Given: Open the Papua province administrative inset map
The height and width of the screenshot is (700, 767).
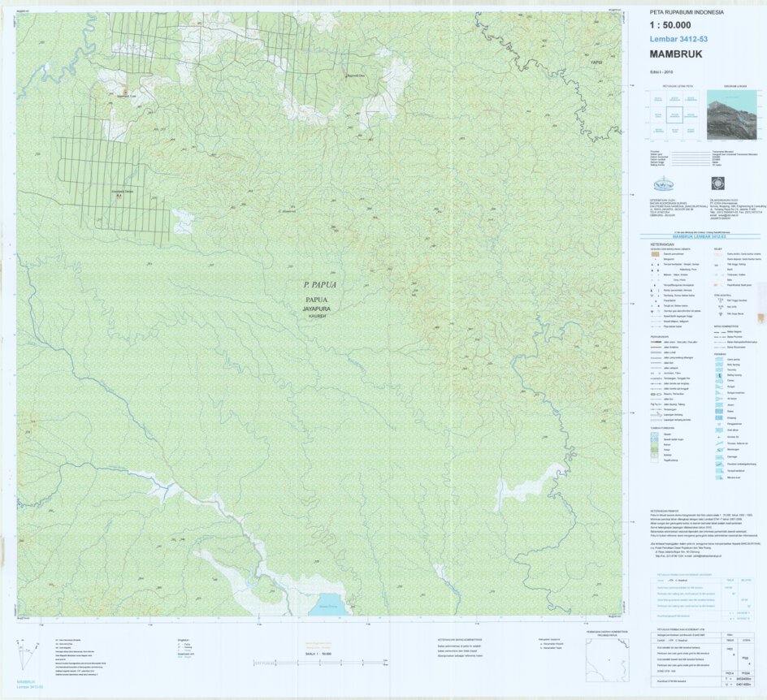Looking at the screenshot, I should coord(607,660).
